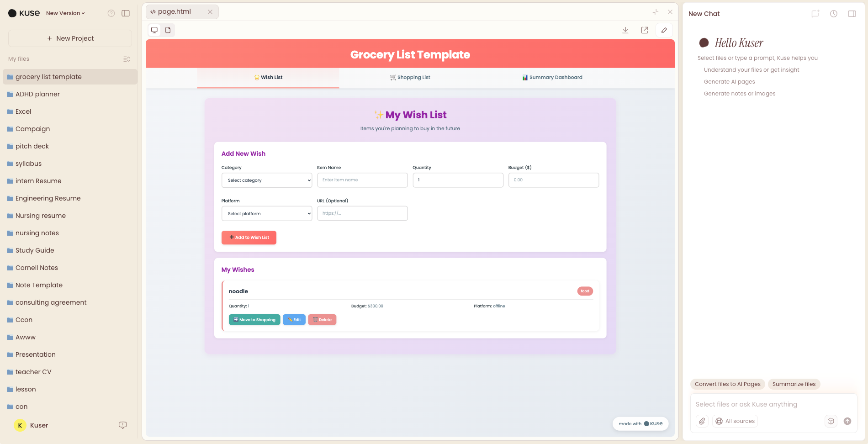This screenshot has width=868, height=444.
Task: Open the page in a new window icon
Action: (x=644, y=30)
